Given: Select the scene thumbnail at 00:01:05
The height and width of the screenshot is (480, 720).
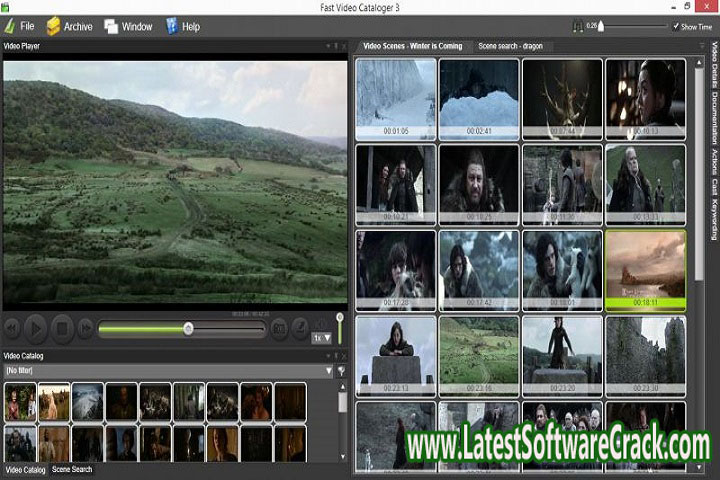Looking at the screenshot, I should point(396,98).
